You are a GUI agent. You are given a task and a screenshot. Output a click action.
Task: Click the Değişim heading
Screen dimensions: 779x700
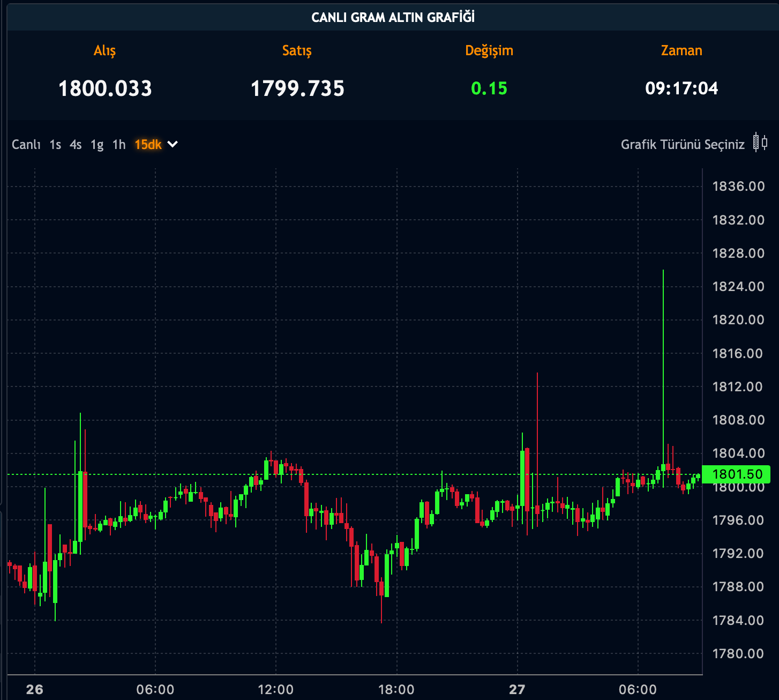pos(489,51)
